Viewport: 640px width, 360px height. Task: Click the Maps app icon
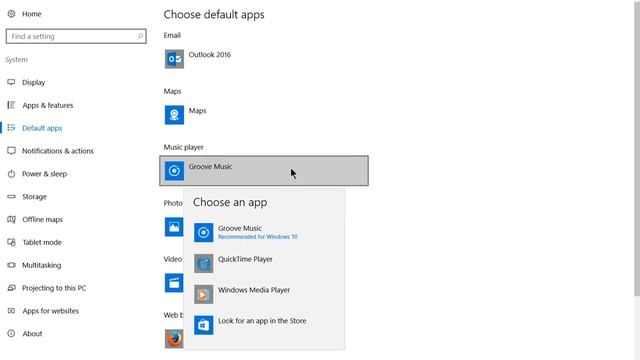click(x=174, y=115)
